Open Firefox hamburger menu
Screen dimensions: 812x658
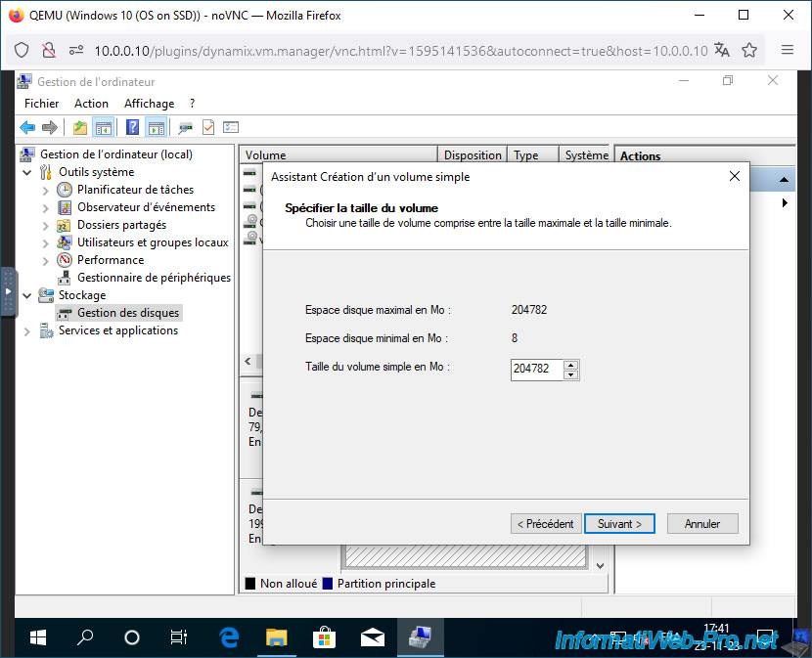[788, 50]
